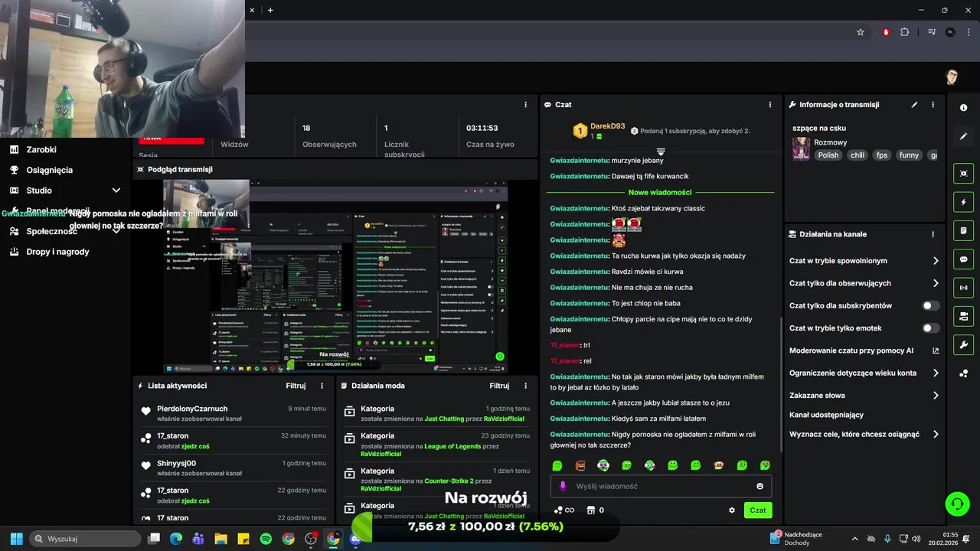Click the Polish stream tag
The width and height of the screenshot is (980, 551).
pos(828,155)
